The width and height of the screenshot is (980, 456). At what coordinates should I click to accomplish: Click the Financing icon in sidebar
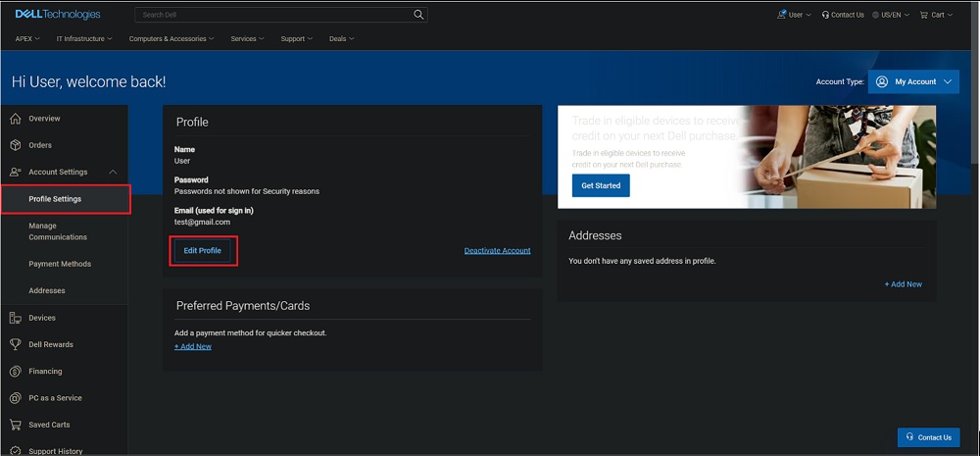click(16, 372)
